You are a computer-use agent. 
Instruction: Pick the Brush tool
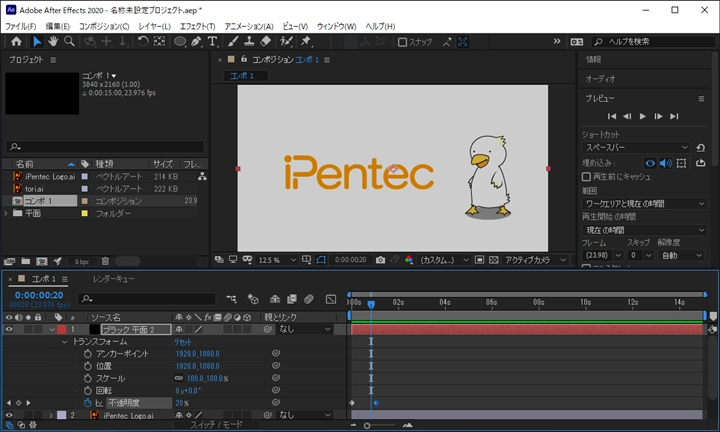click(231, 42)
